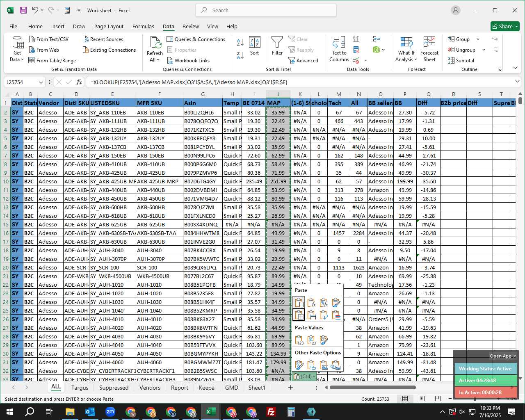This screenshot has height=420, width=525.
Task: Open the Get Data dropdown
Action: coord(17,49)
